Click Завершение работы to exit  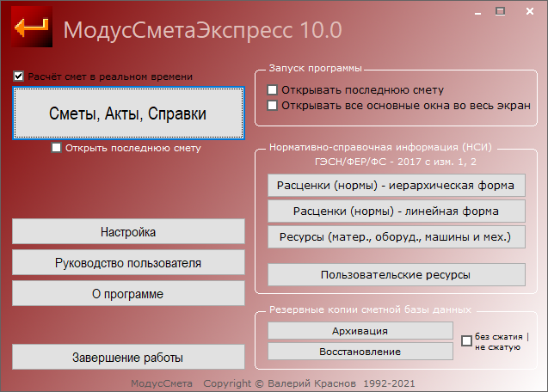[128, 357]
